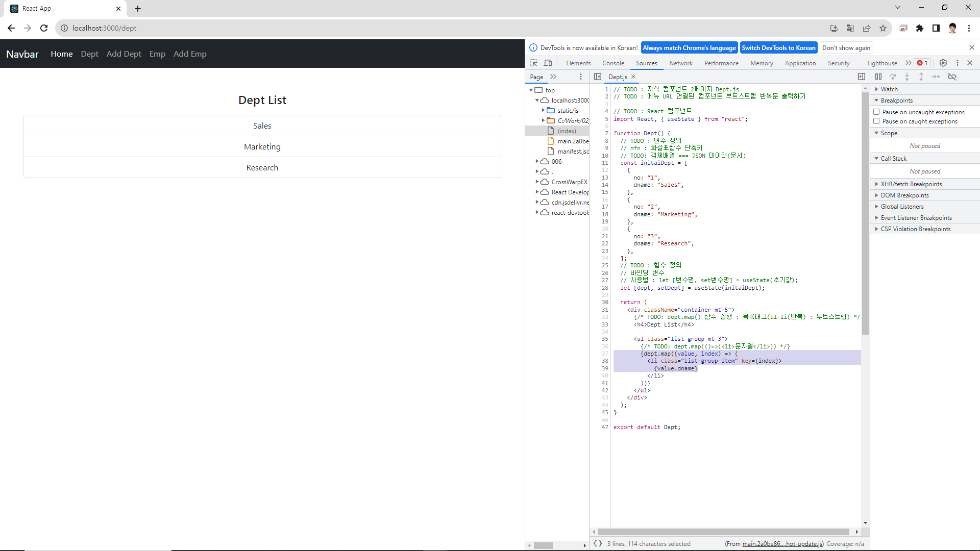Screen dimensions: 980x551
Task: Expand XHR/fetch Breakpoints section
Action: [911, 184]
